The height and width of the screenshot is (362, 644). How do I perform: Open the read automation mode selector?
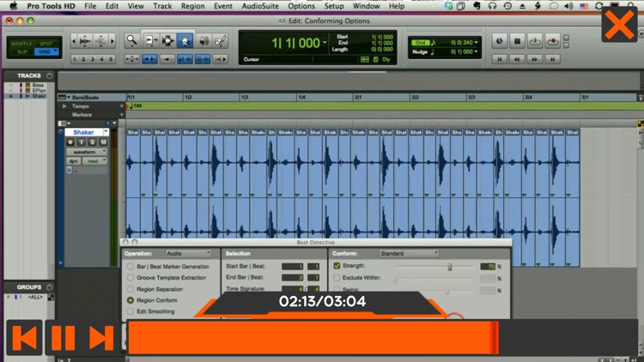pos(94,161)
